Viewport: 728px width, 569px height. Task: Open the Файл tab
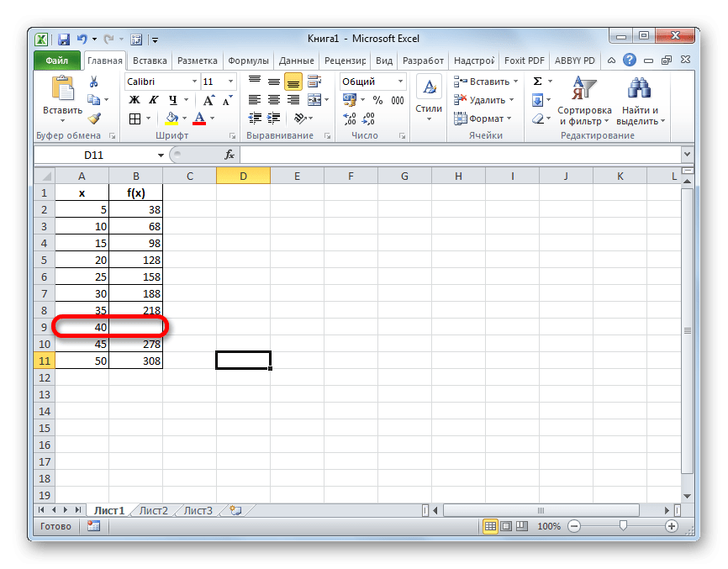pos(56,61)
